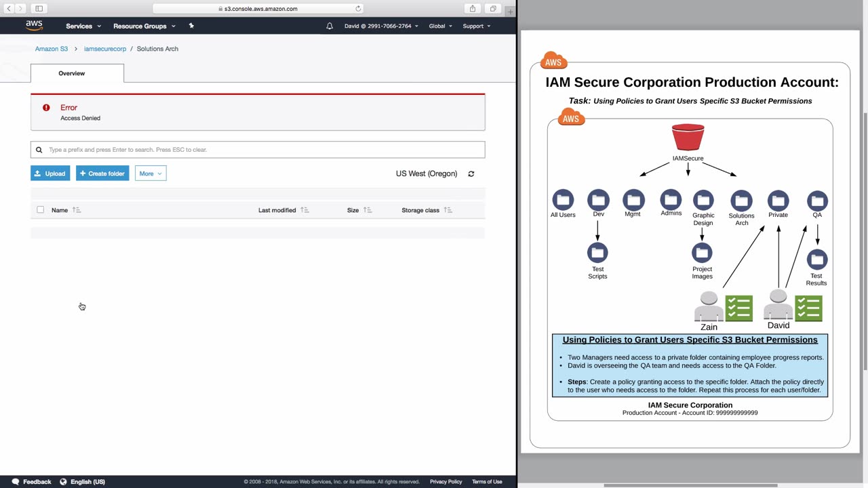Select the Mgmt folder in diagram
Viewport: 868px width, 488px height.
point(633,200)
